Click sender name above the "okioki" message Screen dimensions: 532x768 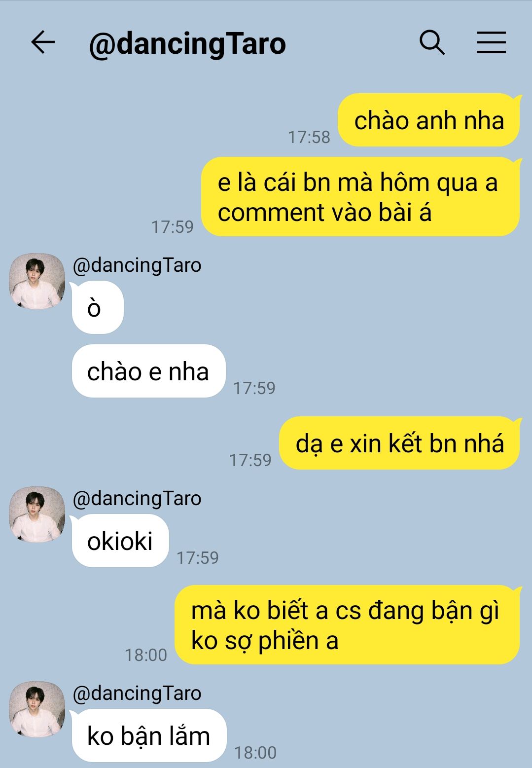[x=137, y=499]
